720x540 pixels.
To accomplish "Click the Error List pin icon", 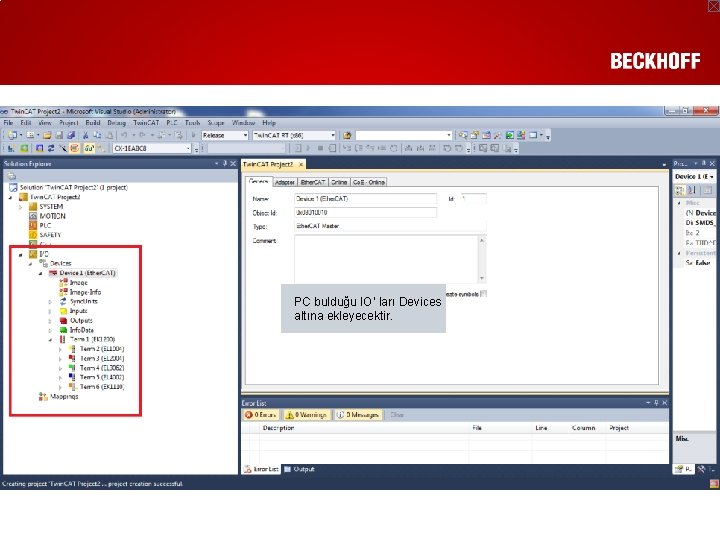I will click(656, 403).
